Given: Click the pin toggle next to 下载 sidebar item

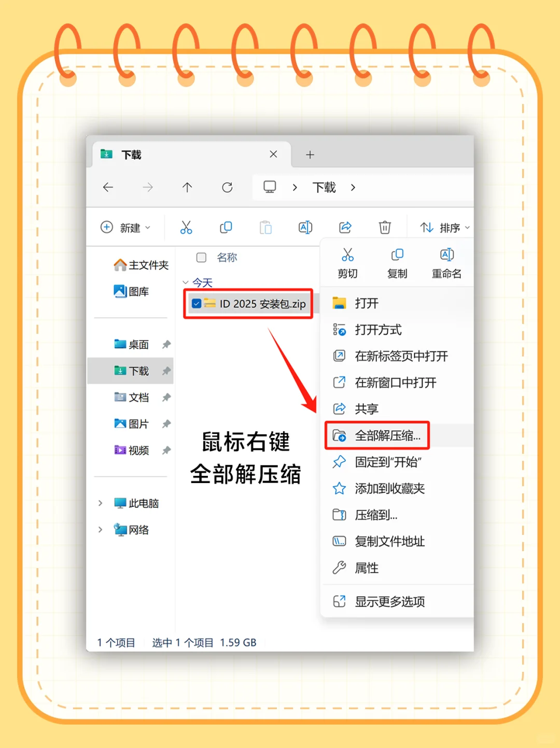Looking at the screenshot, I should 166,371.
